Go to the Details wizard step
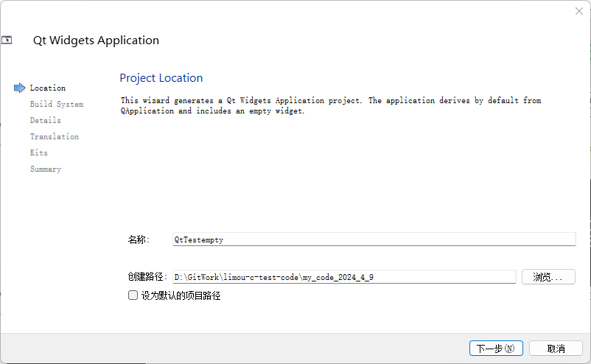The width and height of the screenshot is (591, 364). click(x=46, y=120)
